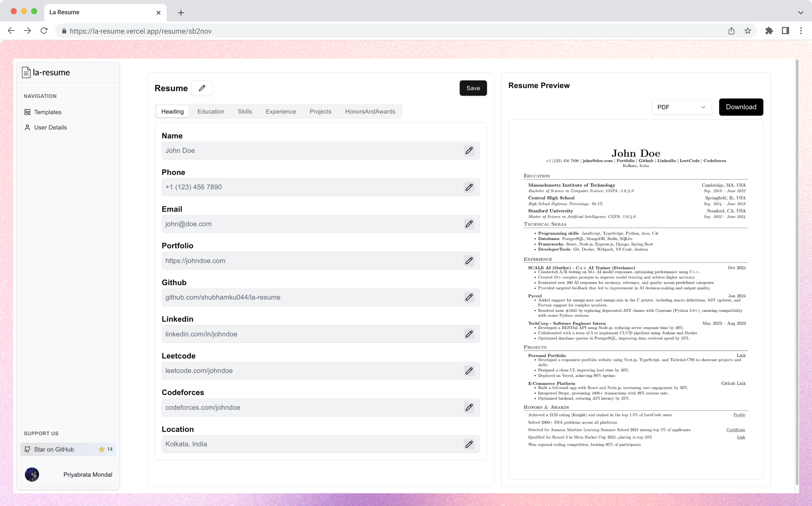This screenshot has height=506, width=812.
Task: Edit the Email field
Action: [469, 224]
